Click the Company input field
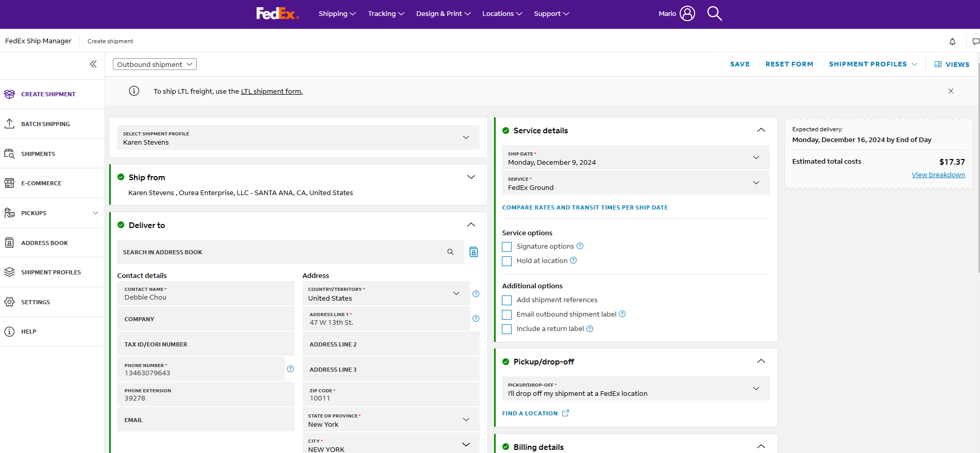Image resolution: width=980 pixels, height=453 pixels. [x=206, y=319]
